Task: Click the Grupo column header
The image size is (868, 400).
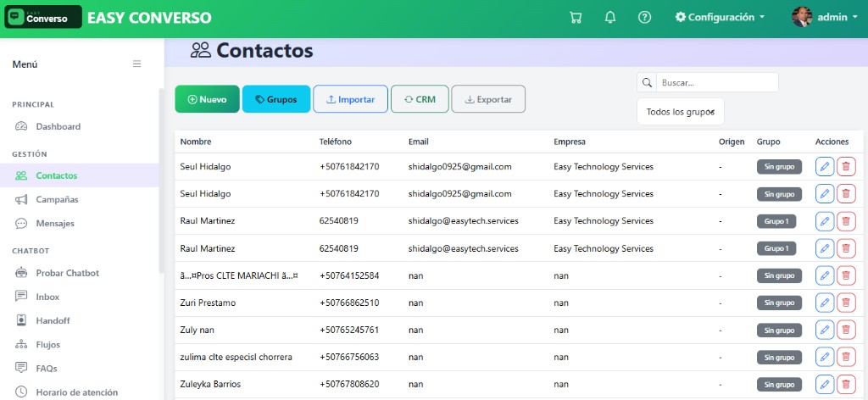Action: [768, 142]
